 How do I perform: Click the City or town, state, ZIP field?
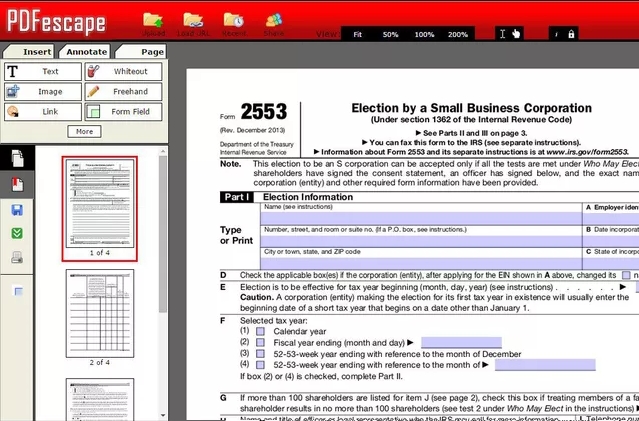[421, 263]
